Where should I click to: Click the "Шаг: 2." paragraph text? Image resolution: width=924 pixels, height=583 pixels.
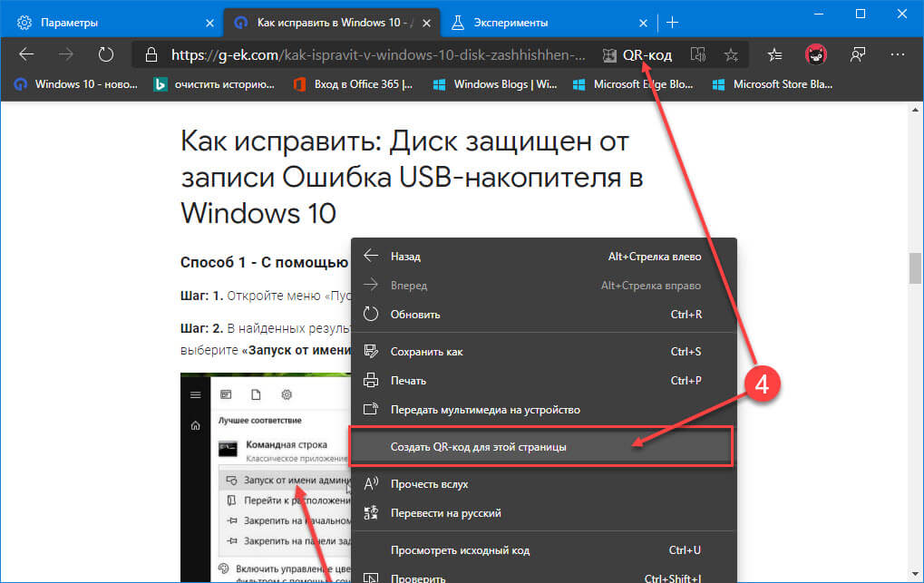(266, 339)
